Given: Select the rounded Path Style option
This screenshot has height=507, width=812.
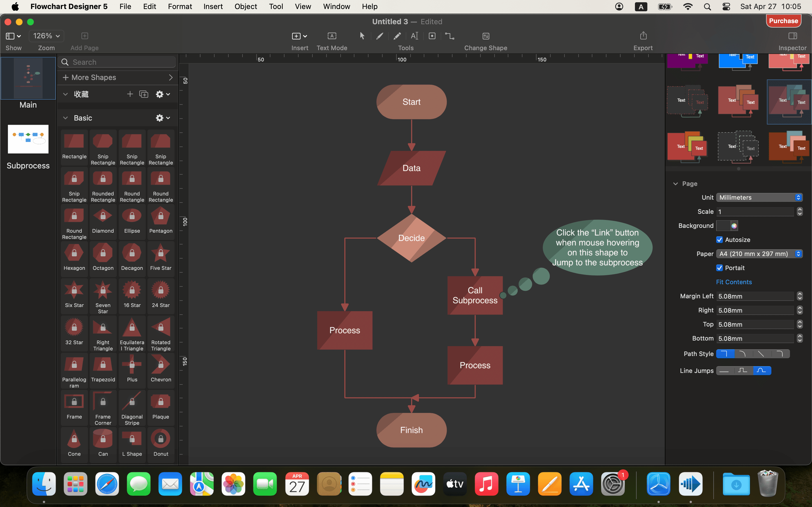Looking at the screenshot, I should pos(742,353).
